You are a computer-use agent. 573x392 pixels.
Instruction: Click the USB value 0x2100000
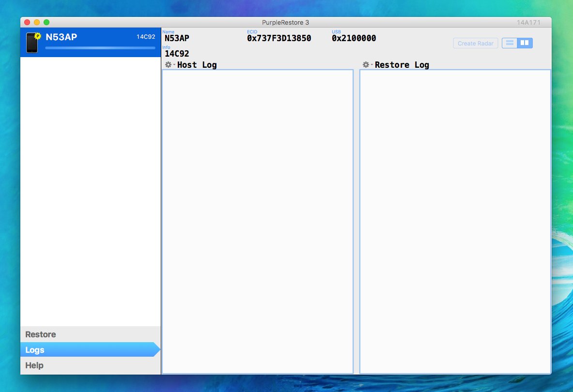pyautogui.click(x=354, y=38)
